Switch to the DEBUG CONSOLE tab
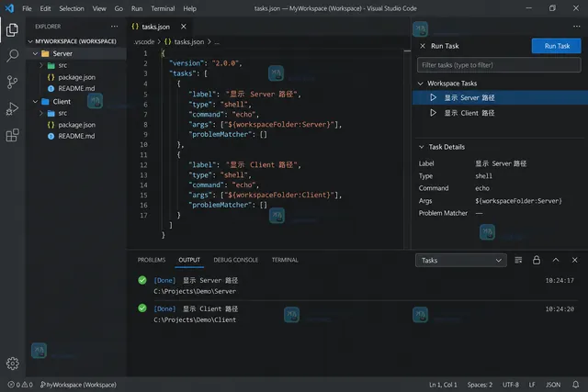This screenshot has width=588, height=392. pos(236,260)
